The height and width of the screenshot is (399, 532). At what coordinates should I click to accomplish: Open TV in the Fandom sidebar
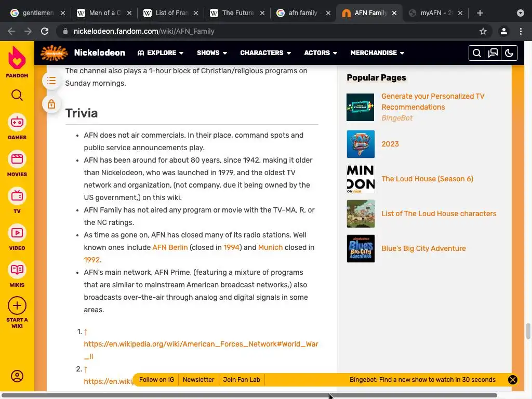(17, 201)
